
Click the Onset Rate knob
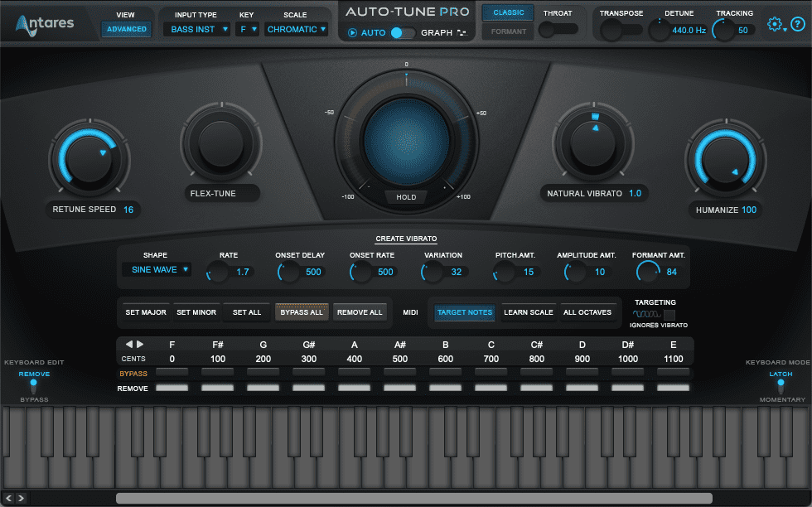360,272
